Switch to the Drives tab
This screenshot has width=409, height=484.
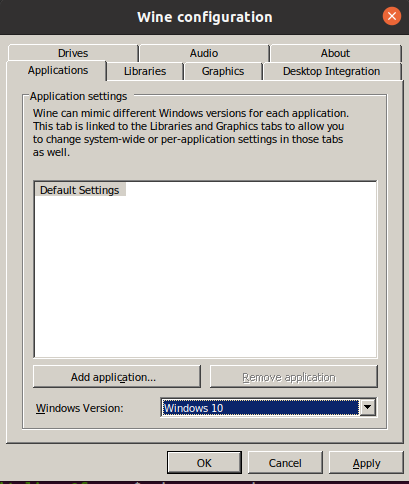(x=73, y=53)
